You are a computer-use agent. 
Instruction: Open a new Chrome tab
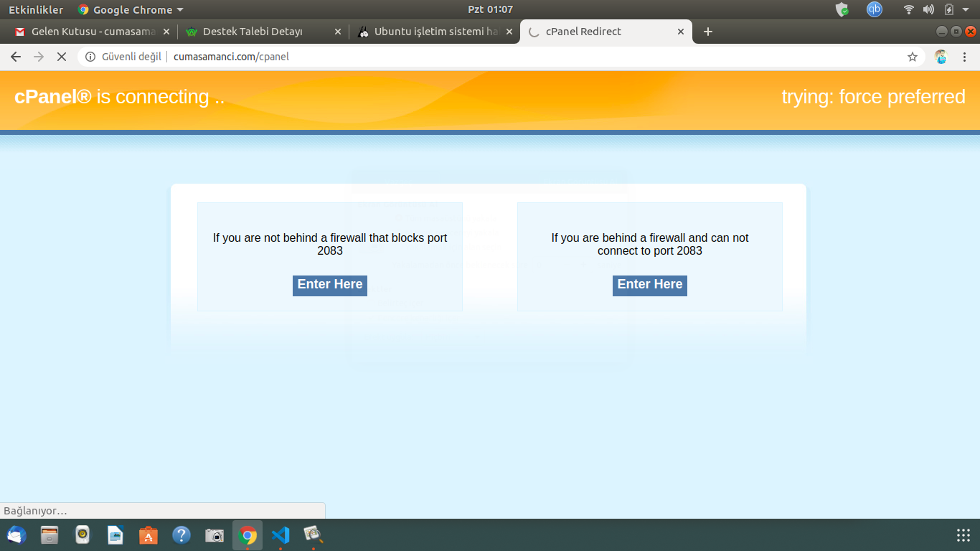coord(708,32)
